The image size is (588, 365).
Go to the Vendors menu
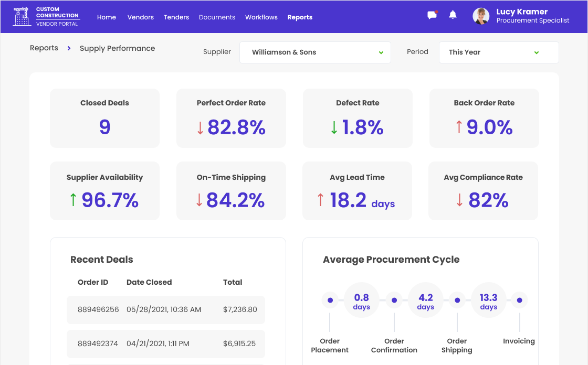tap(141, 17)
